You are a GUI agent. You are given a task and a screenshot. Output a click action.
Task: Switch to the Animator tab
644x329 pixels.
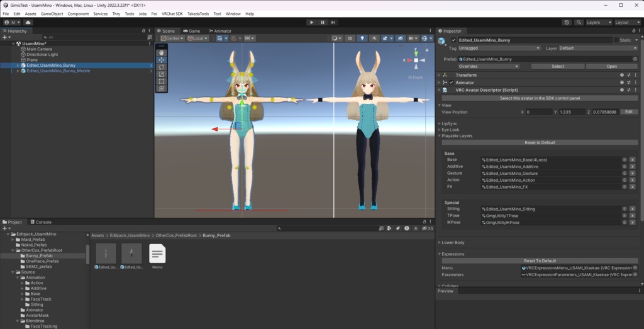click(219, 31)
